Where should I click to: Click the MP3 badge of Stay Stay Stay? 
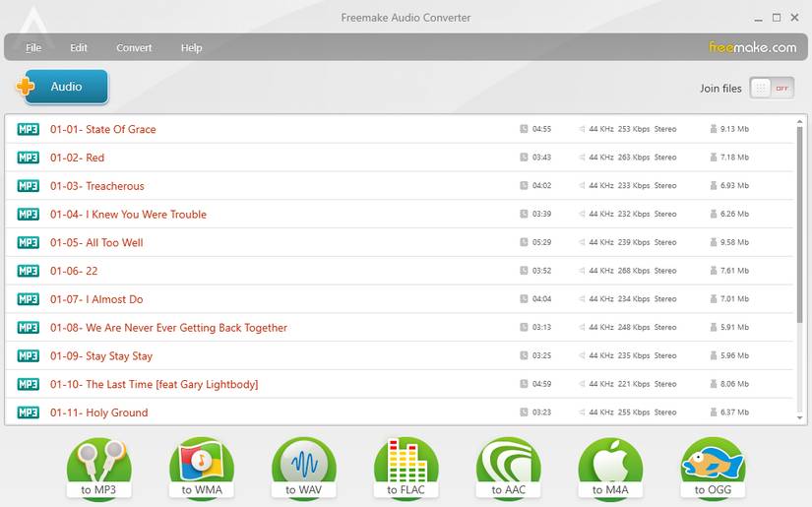click(28, 355)
